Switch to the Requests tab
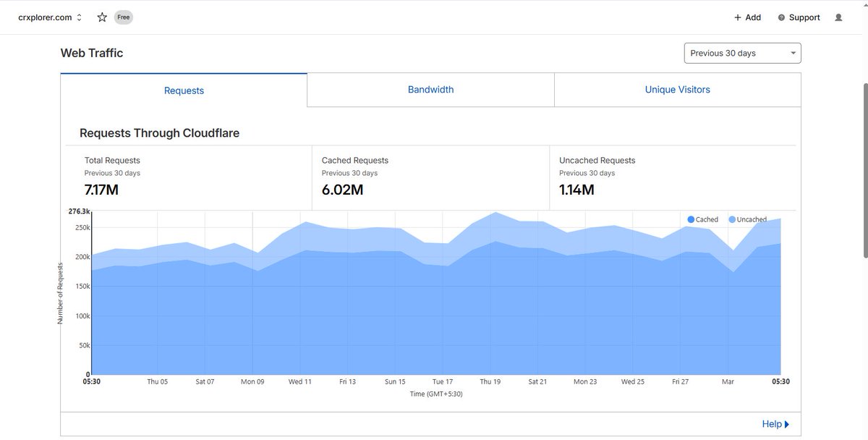This screenshot has width=868, height=440. [x=184, y=90]
